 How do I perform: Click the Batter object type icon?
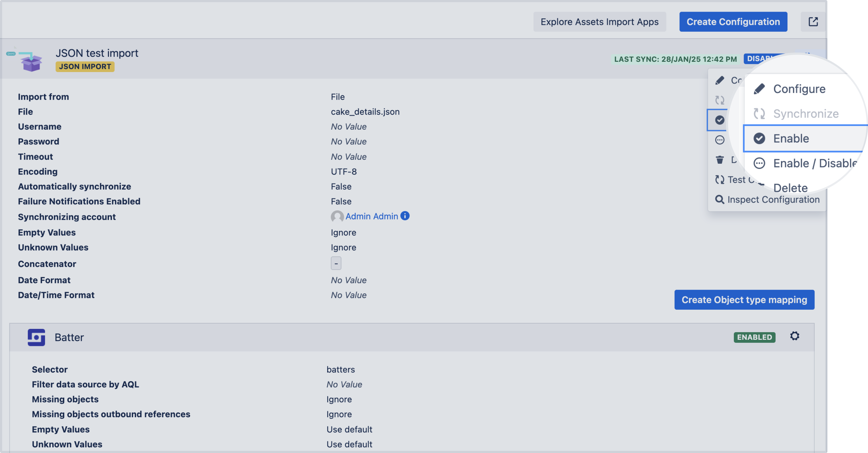click(36, 337)
